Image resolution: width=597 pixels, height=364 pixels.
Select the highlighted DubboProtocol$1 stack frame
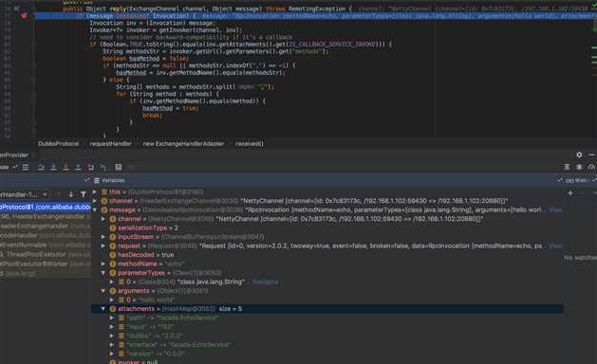click(46, 207)
